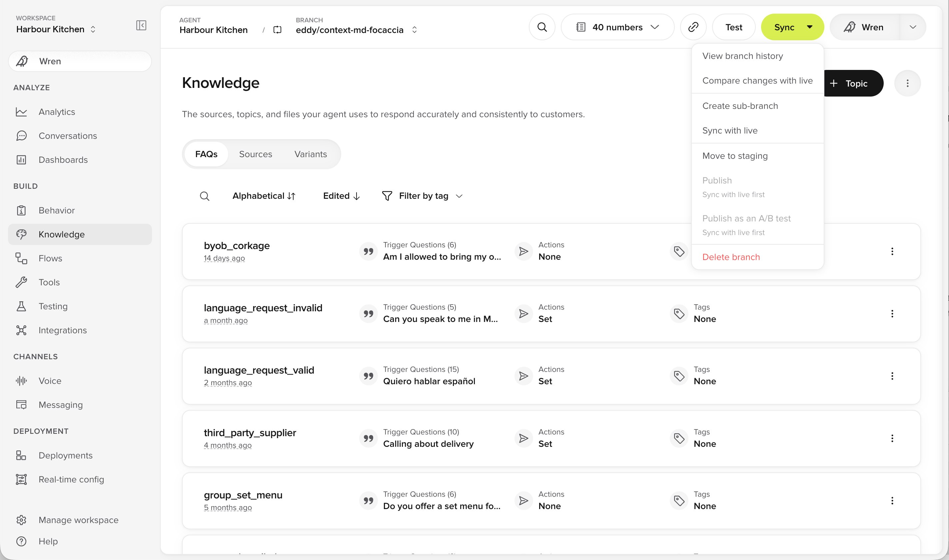Open the third_party_supplier topic
Viewport: 949px width, 560px height.
coord(250,433)
